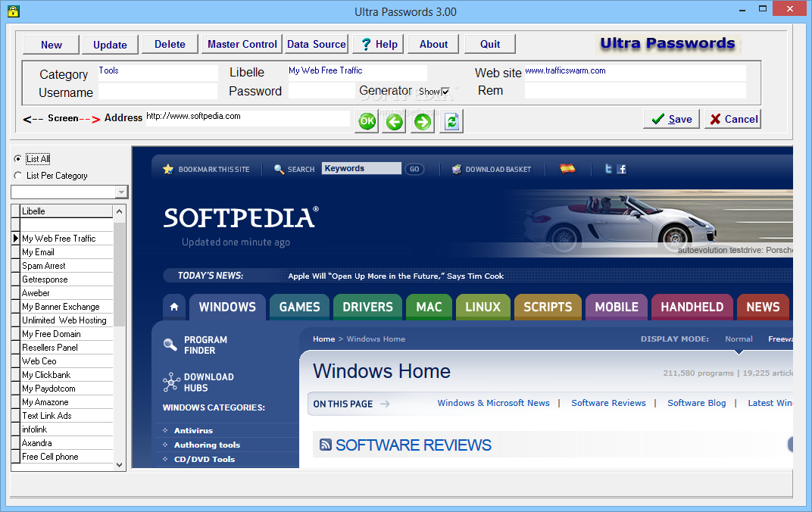Click the green OK go icon

click(367, 122)
